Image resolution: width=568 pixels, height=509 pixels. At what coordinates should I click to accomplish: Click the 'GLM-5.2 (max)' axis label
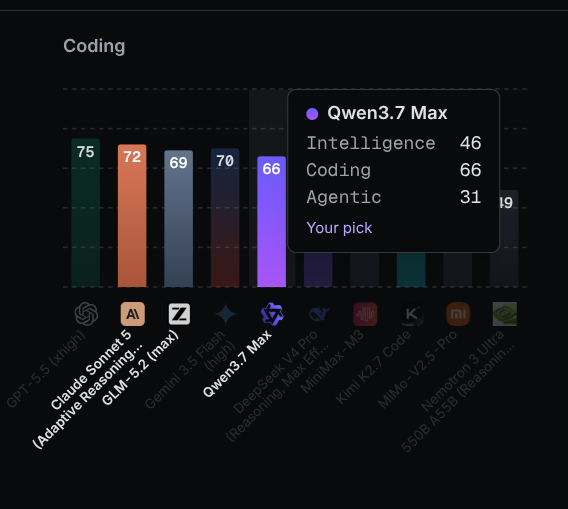(x=140, y=368)
